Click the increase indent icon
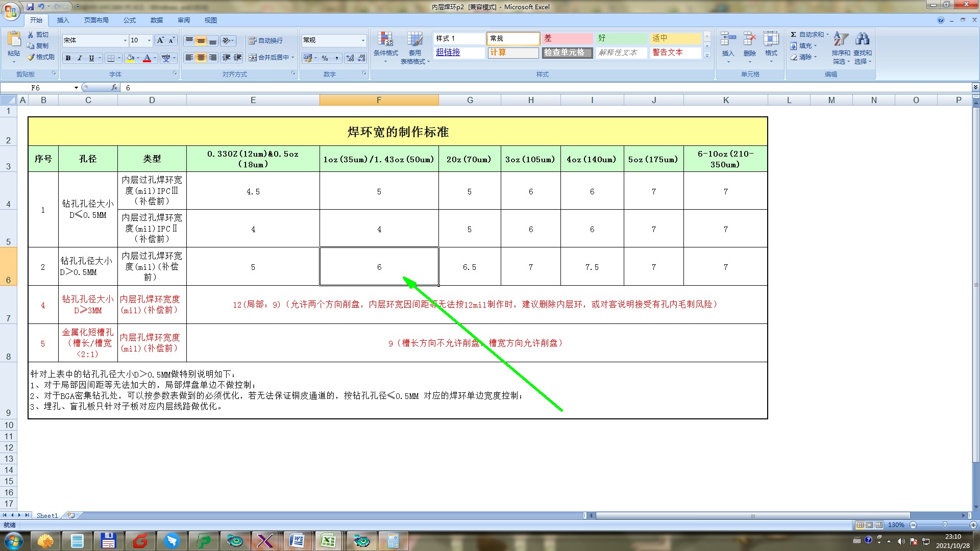 (x=238, y=58)
